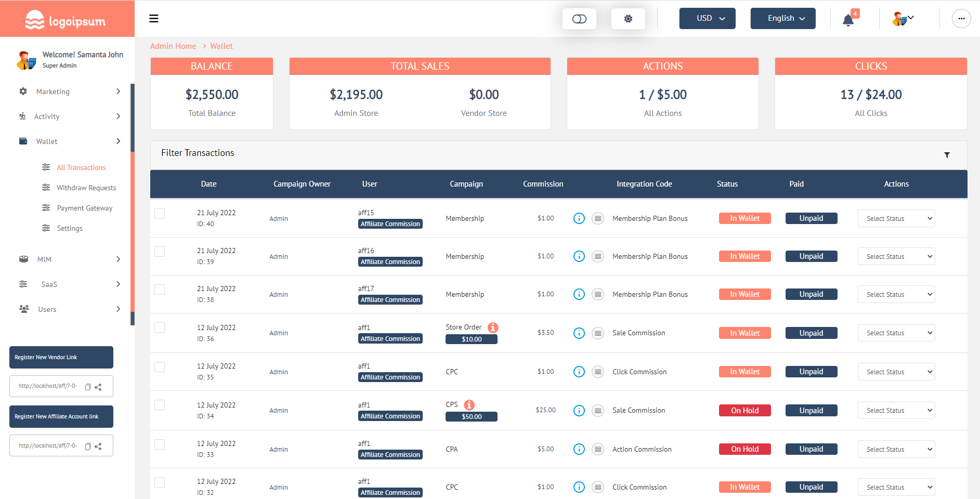Check the checkbox for transaction ID 40
This screenshot has width=980, height=499.
tap(160, 214)
